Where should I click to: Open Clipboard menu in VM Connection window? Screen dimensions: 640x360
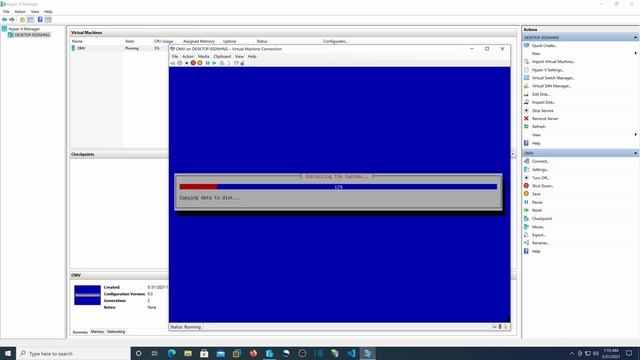[222, 57]
